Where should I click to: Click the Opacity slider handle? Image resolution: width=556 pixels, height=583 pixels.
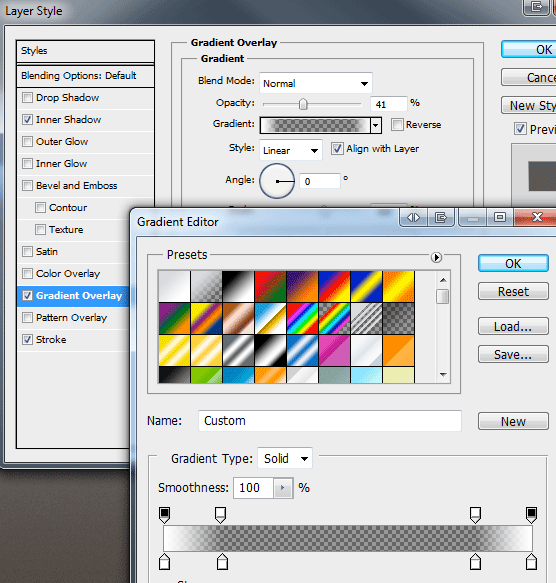point(303,104)
